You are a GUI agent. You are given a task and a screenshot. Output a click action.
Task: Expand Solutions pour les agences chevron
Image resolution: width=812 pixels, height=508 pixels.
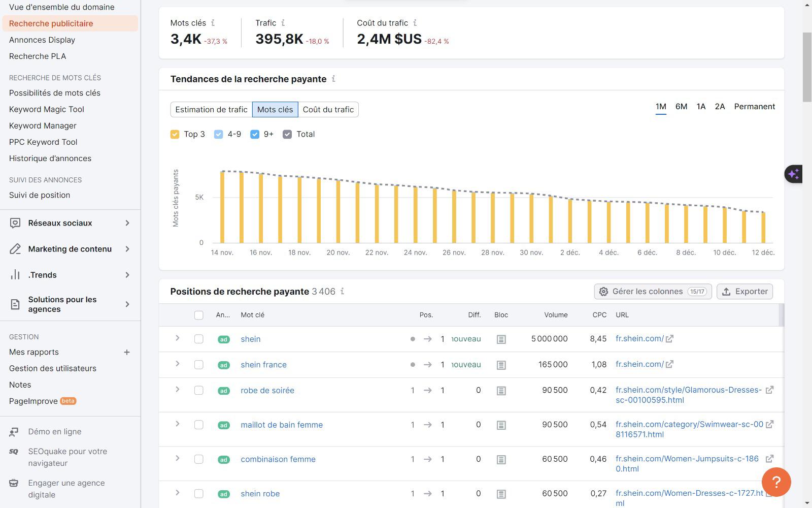[127, 304]
